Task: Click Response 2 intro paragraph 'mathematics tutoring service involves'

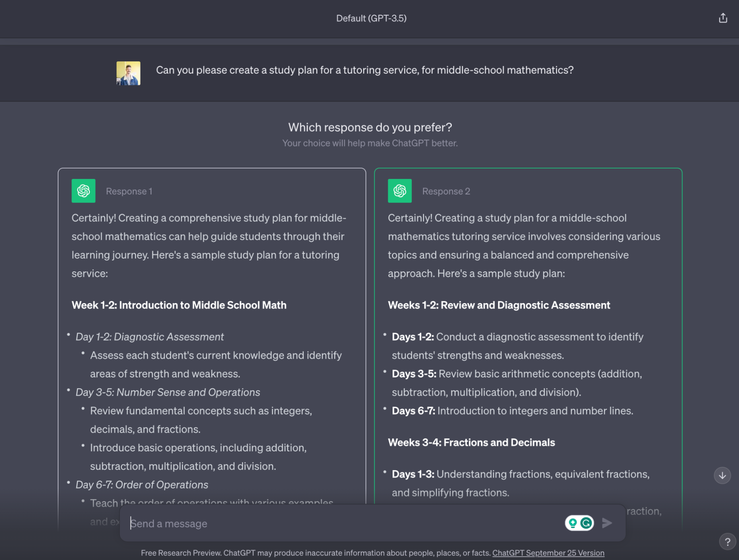Action: [524, 245]
